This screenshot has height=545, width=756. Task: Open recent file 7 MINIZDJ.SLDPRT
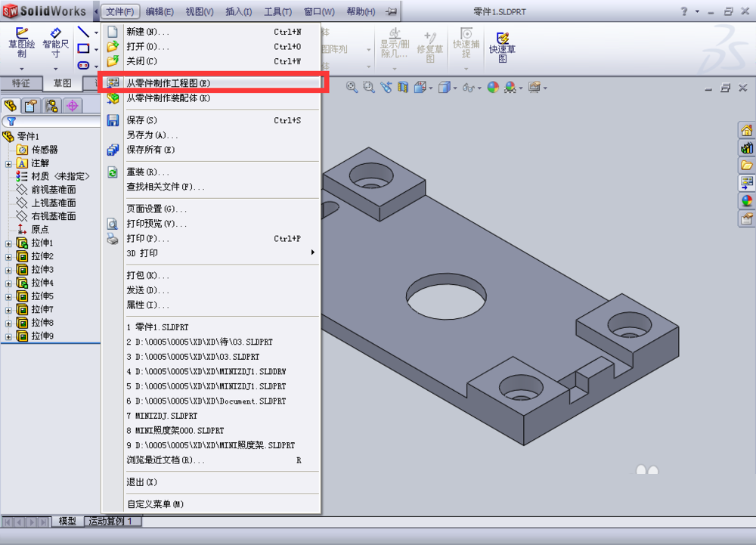point(211,416)
